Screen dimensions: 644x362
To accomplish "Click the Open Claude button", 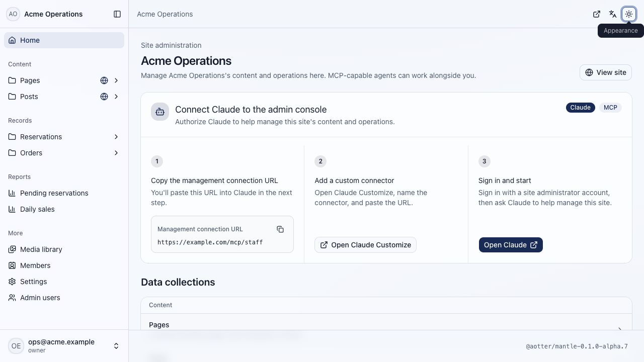I will tap(511, 245).
